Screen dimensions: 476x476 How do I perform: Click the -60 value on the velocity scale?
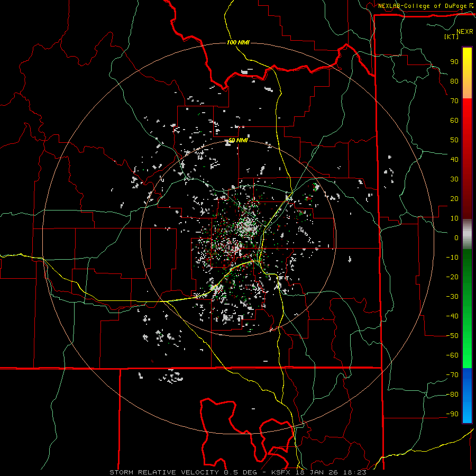click(x=452, y=355)
